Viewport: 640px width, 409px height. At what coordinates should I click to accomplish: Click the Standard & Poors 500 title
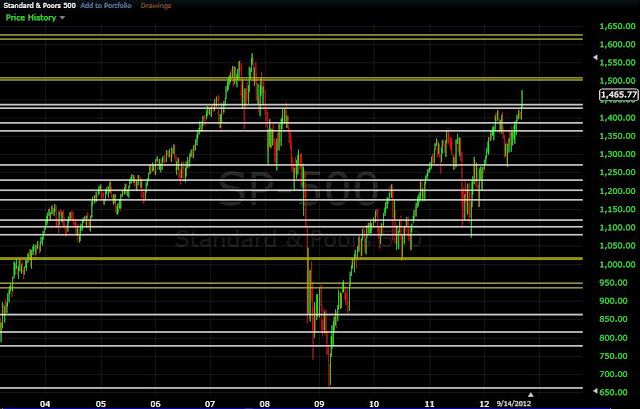[x=40, y=6]
